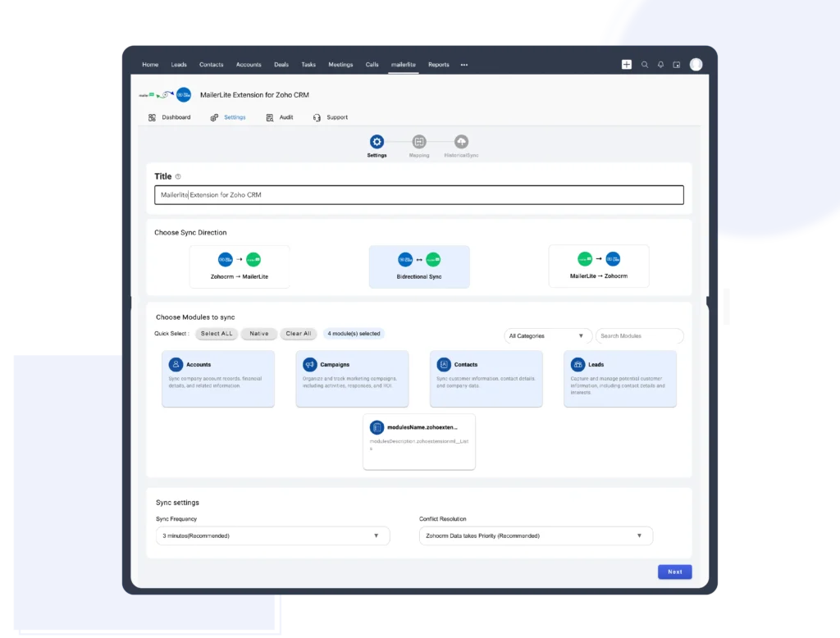Image resolution: width=840 pixels, height=638 pixels.
Task: Open the Conflict Resolution dropdown
Action: [x=536, y=535]
